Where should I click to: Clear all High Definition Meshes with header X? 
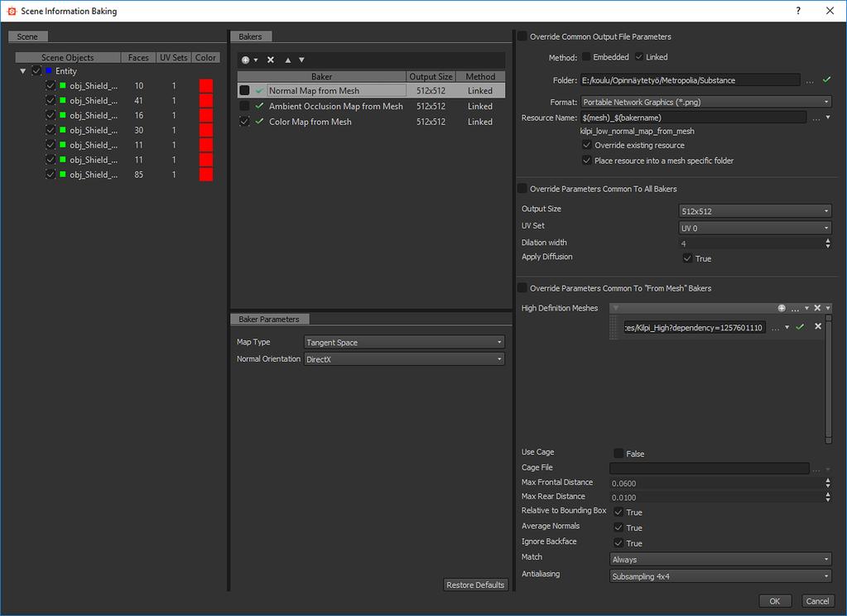(x=817, y=308)
